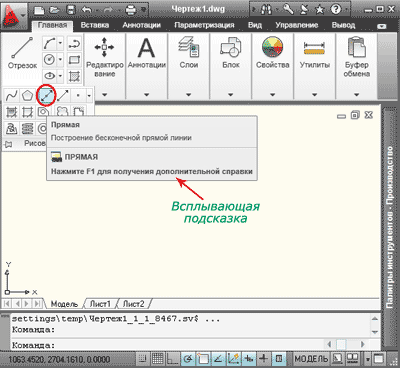Viewport: 400px width, 368px height.
Task: Undo the last action with the back arrow
Action: pyautogui.click(x=88, y=10)
